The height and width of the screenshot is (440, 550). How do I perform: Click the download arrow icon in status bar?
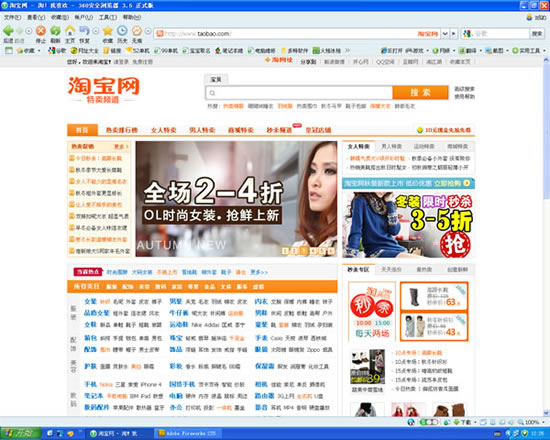(x=456, y=422)
